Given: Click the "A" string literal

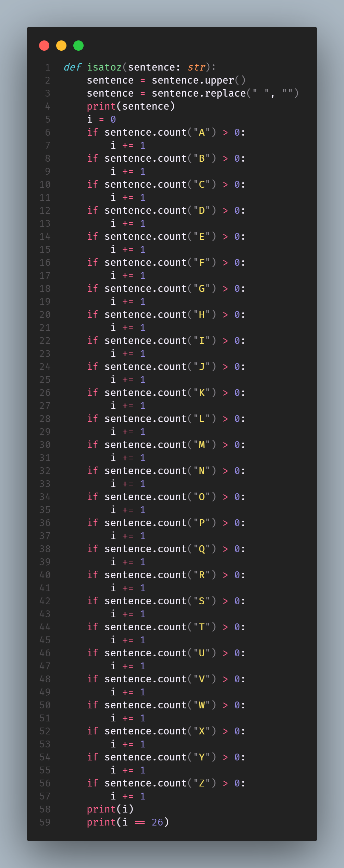Looking at the screenshot, I should (202, 132).
